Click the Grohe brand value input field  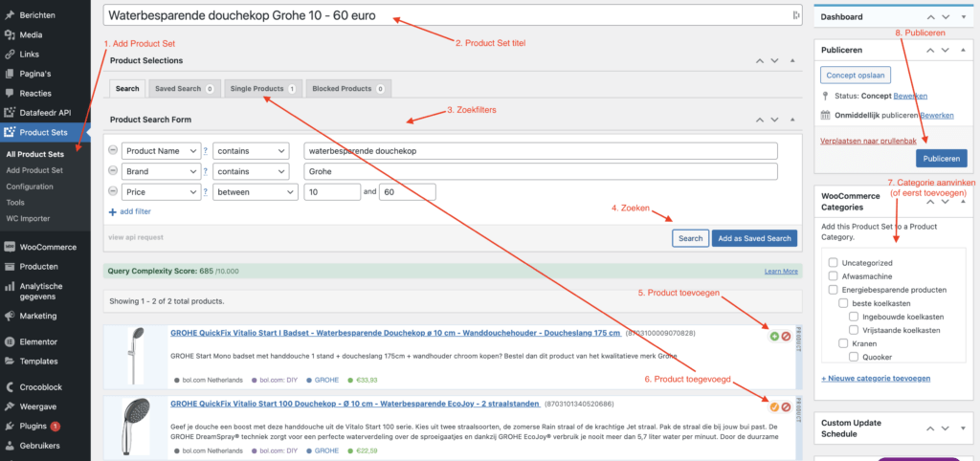coord(540,172)
